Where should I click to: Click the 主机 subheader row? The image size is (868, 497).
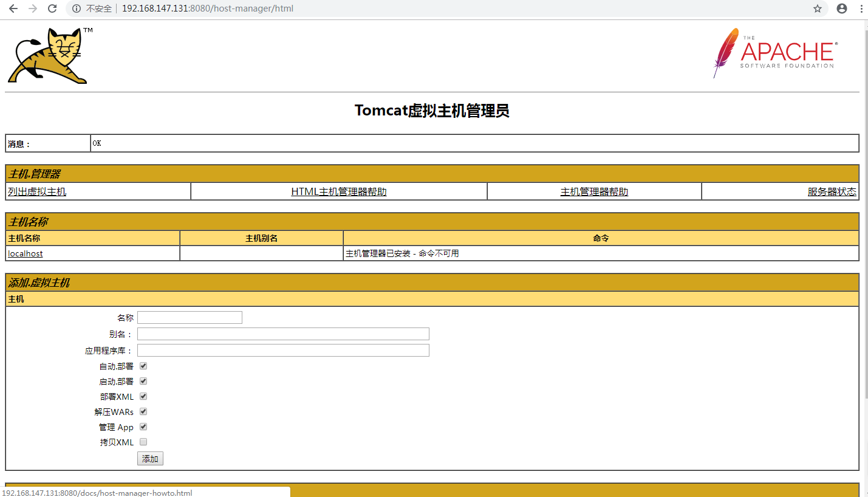click(x=432, y=299)
